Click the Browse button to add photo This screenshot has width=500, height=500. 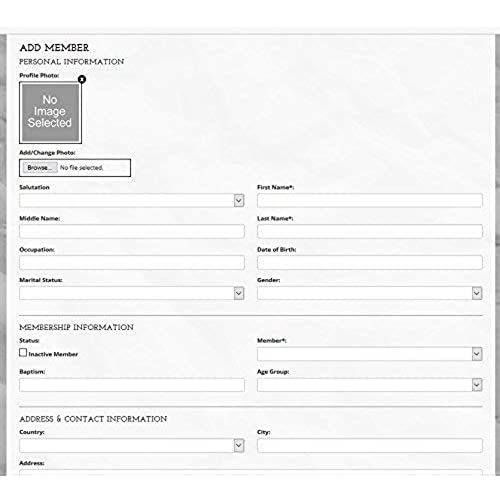[x=40, y=168]
